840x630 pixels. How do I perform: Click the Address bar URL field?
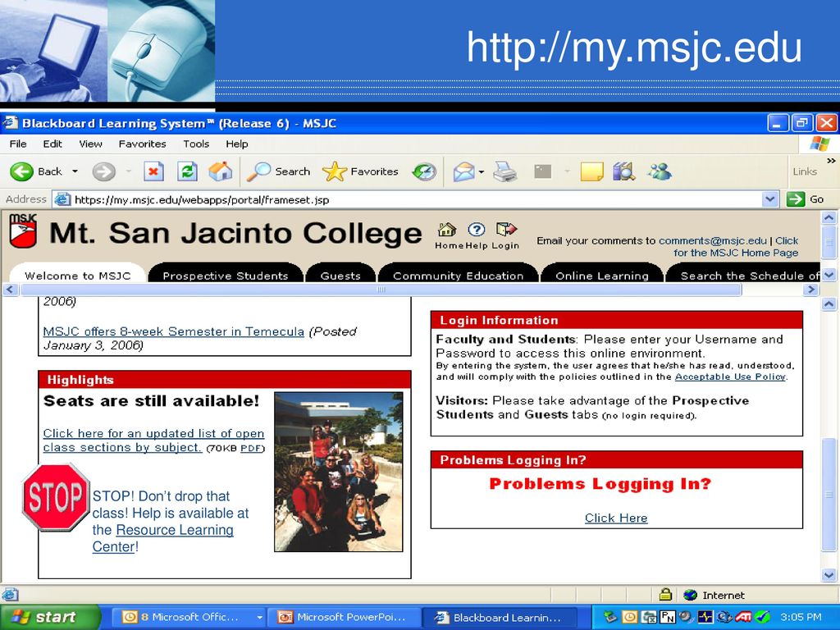407,199
